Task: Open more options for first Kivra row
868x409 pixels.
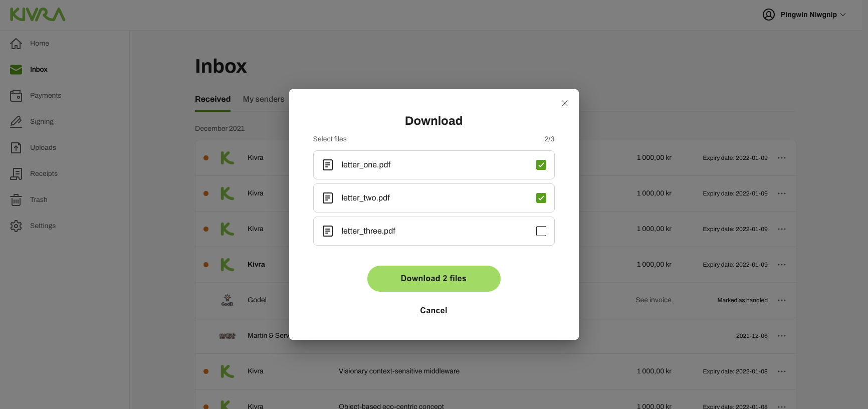Action: (782, 158)
